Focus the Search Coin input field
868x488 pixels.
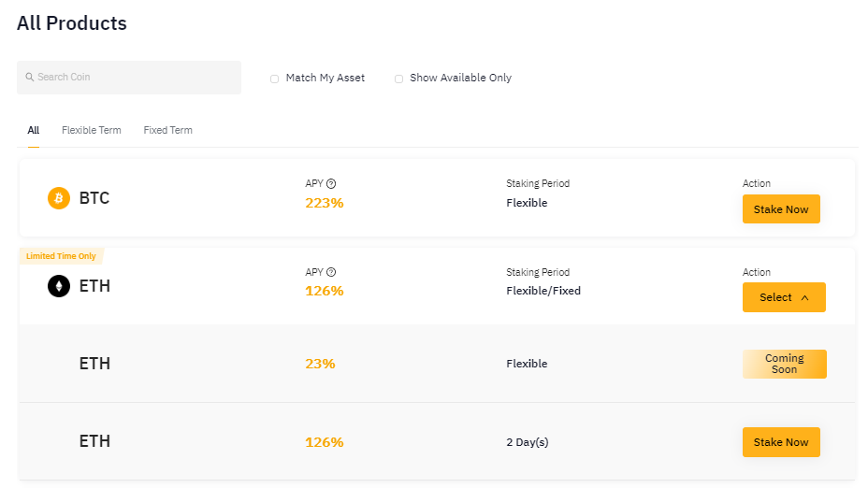point(129,78)
